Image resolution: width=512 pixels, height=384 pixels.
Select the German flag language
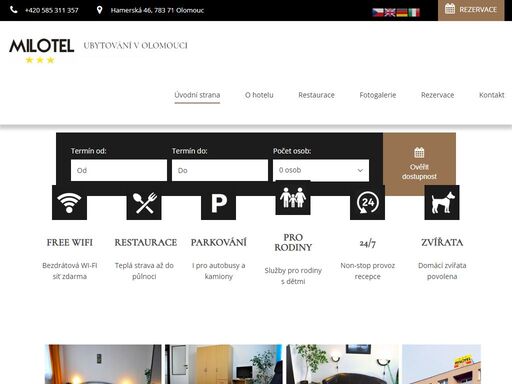tap(402, 12)
